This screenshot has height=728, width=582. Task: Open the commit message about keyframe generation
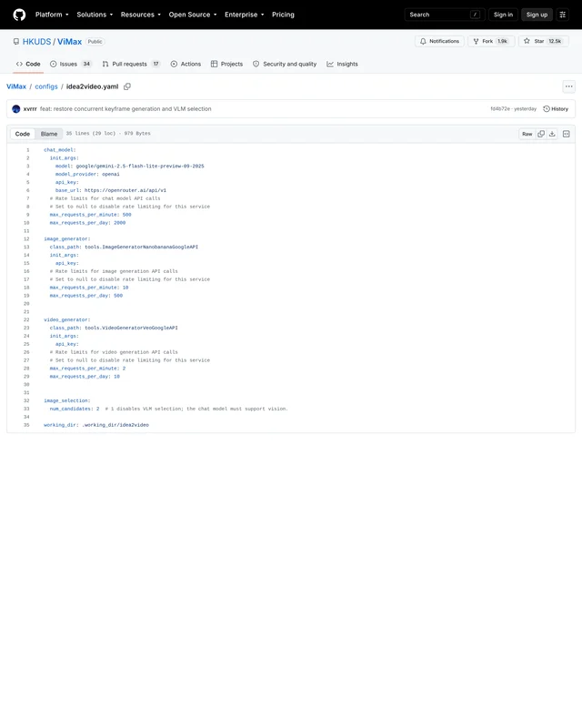[x=125, y=108]
